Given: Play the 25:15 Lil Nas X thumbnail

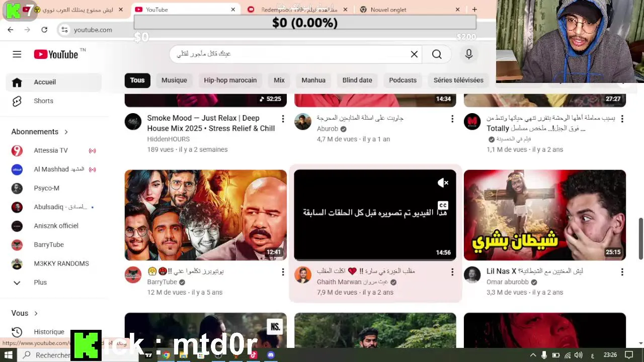Looking at the screenshot, I should 545,215.
